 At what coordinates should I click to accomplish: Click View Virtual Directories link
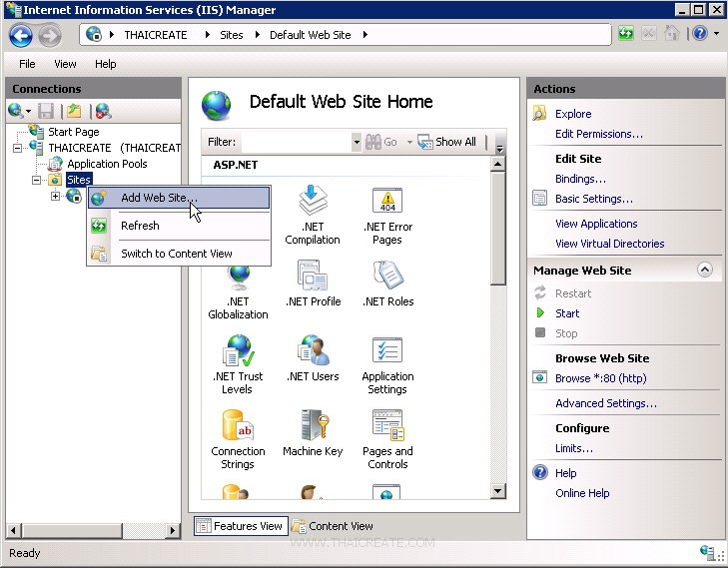pos(609,244)
